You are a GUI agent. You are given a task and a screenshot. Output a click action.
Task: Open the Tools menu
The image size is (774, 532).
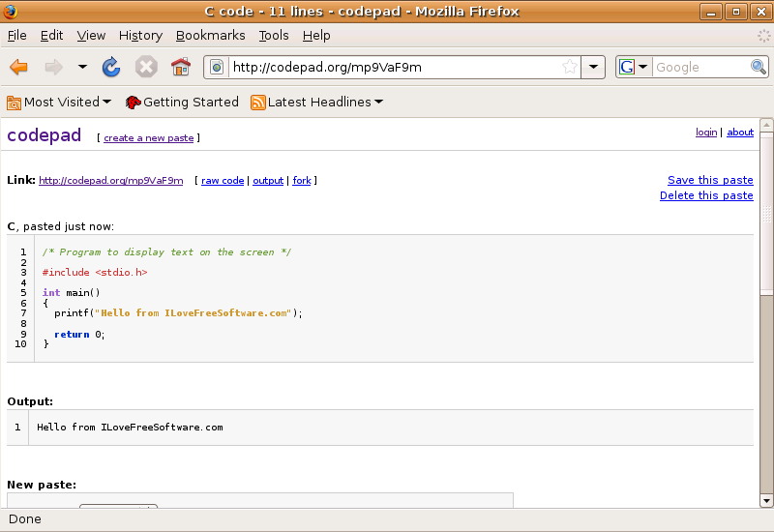click(273, 35)
